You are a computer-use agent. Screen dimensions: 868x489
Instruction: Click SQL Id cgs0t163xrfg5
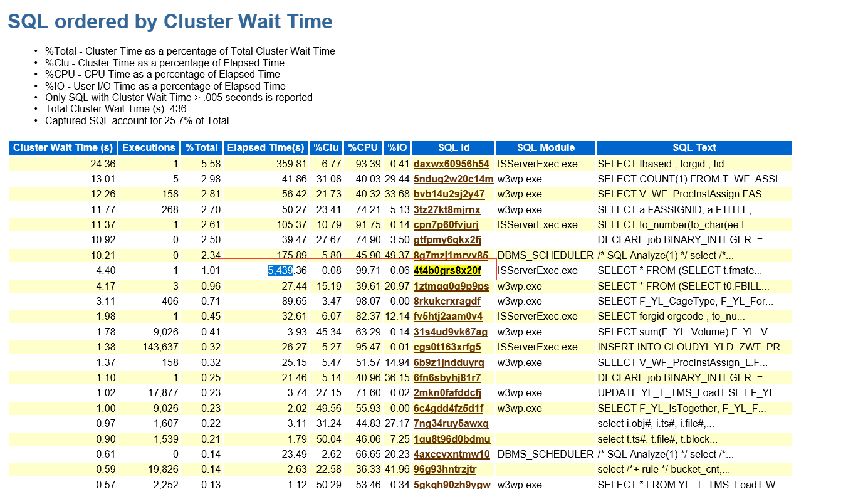tap(447, 347)
